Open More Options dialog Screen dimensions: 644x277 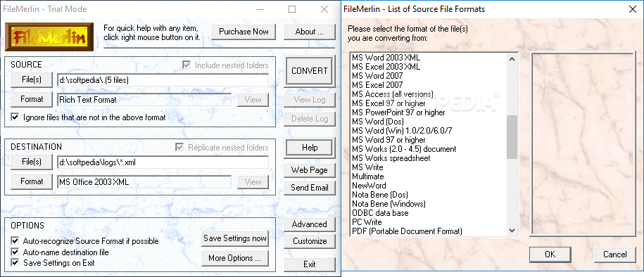tap(235, 258)
